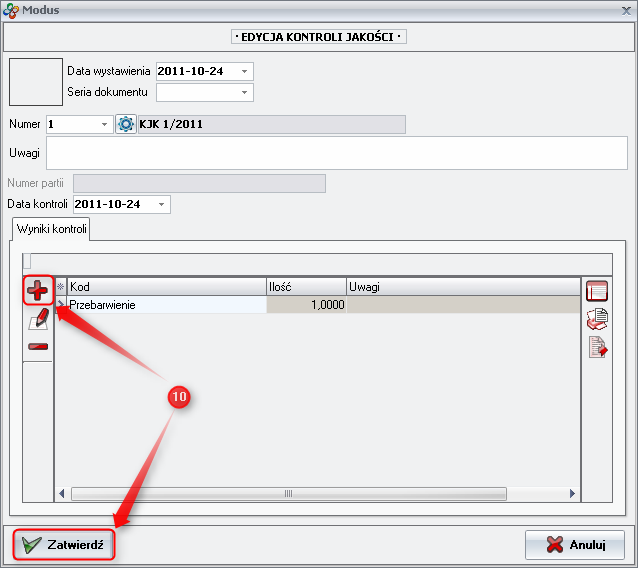Switch to the Wyniki kontroli tab
This screenshot has width=638, height=568.
tap(52, 230)
